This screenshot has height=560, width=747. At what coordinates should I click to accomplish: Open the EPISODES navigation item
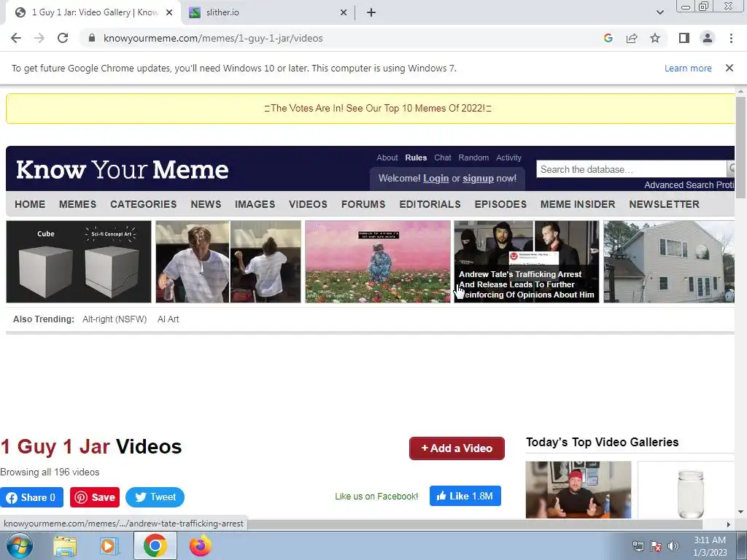tap(500, 204)
